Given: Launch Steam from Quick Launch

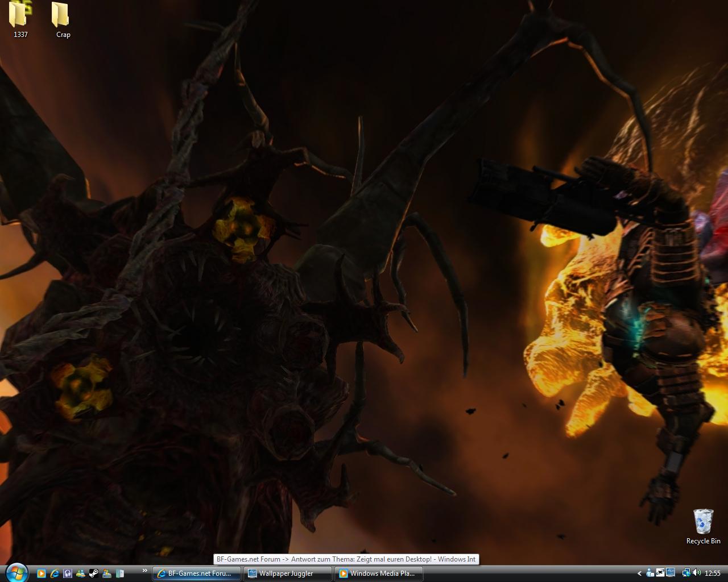Looking at the screenshot, I should pos(94,573).
